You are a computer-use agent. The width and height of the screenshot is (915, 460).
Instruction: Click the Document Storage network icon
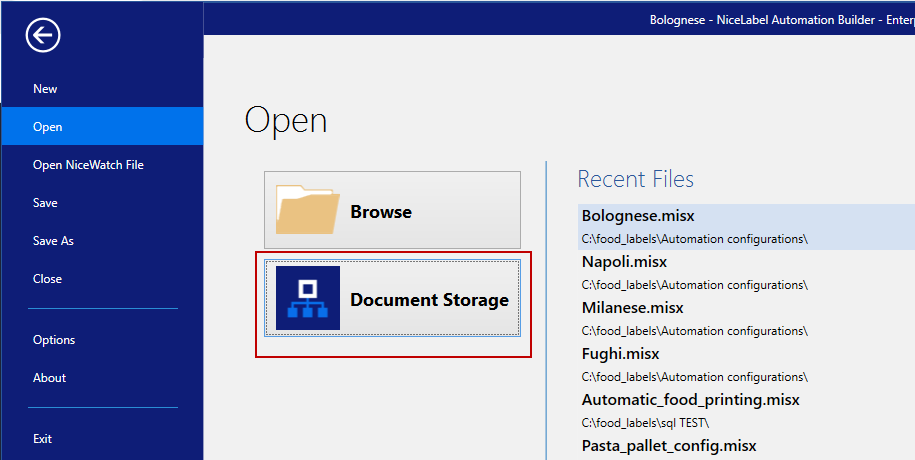point(308,298)
